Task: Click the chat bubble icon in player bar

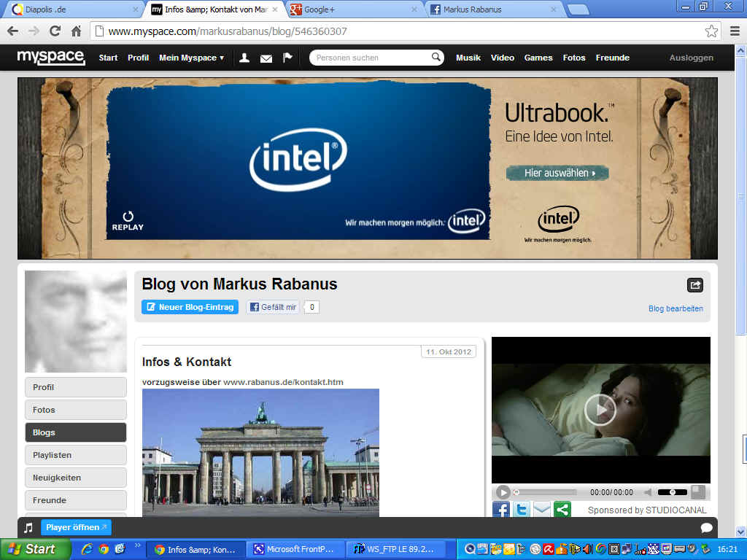Action: [x=706, y=527]
